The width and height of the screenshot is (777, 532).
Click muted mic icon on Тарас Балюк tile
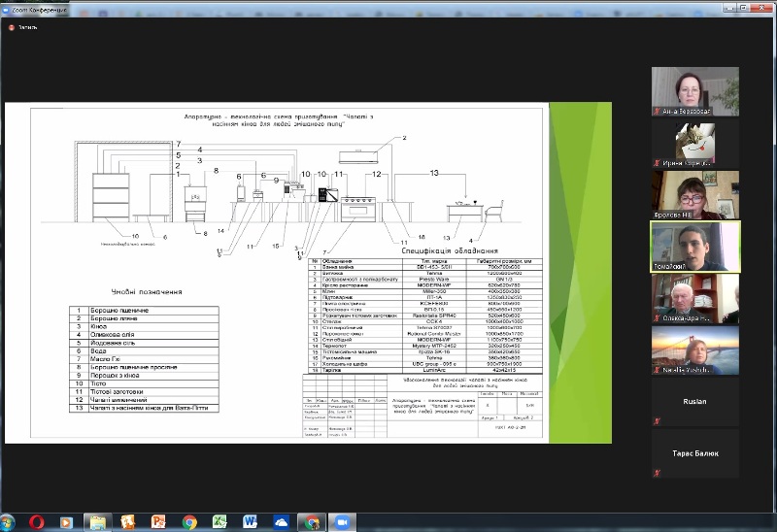coord(659,474)
